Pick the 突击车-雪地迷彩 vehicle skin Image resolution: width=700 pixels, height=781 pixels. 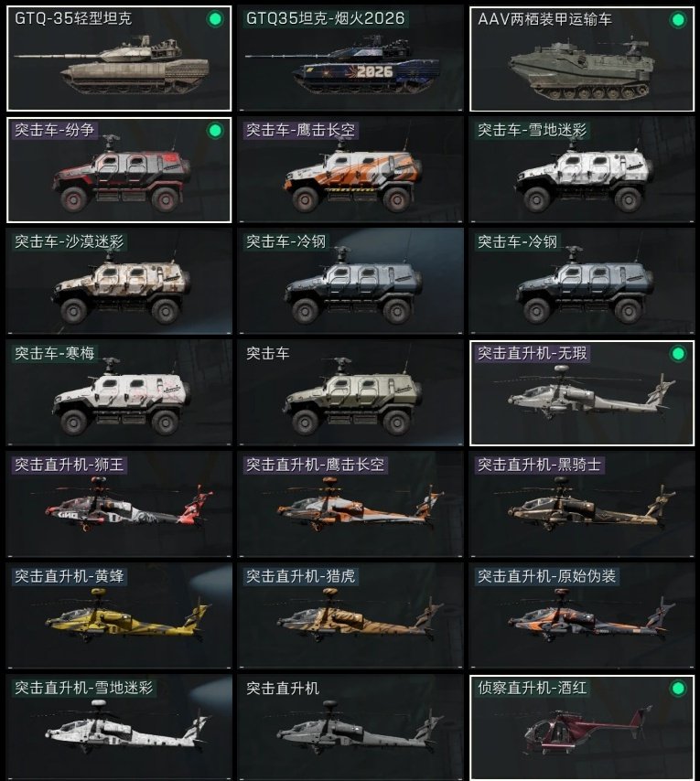582,170
